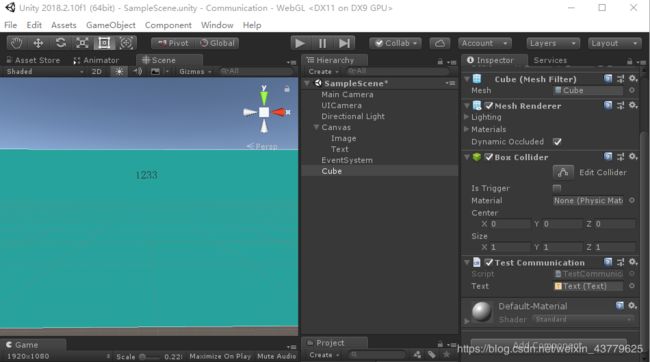Screen dimensions: 650x362
Task: Step forward one frame
Action: pyautogui.click(x=344, y=43)
